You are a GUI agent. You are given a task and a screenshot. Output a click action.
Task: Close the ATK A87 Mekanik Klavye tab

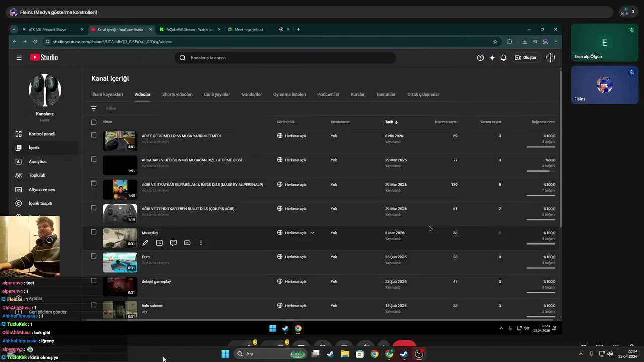pos(83,29)
